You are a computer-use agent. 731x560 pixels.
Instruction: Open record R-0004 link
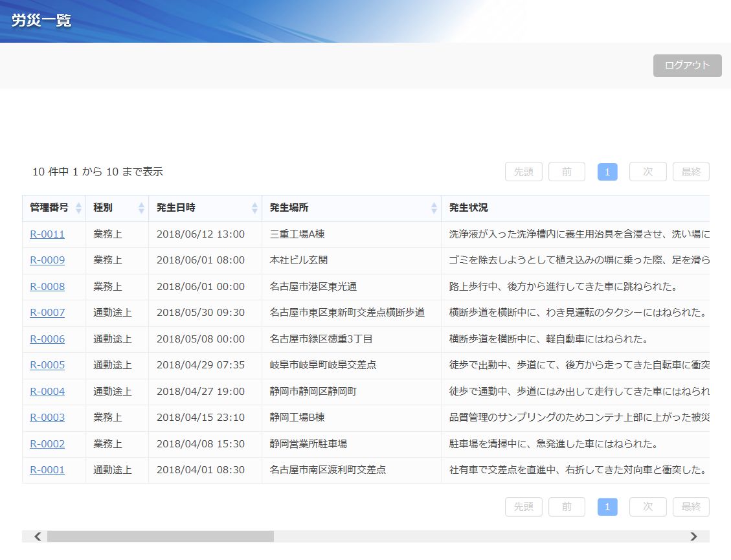(47, 392)
